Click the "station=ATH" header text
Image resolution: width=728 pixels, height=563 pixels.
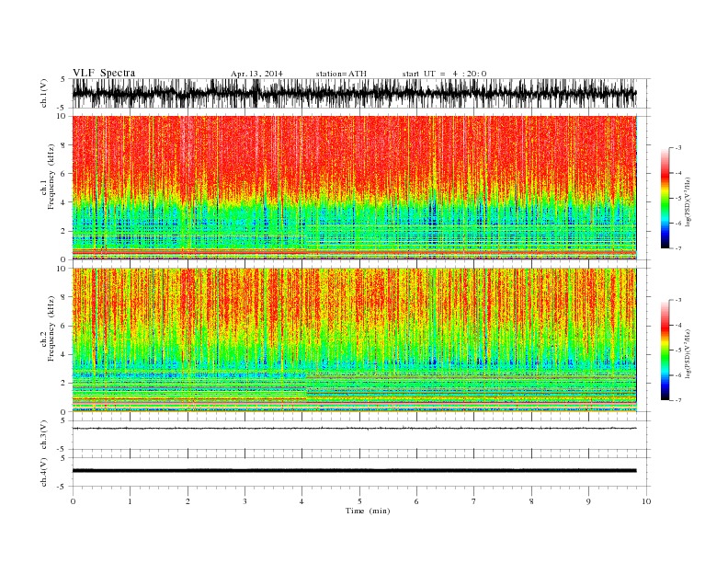click(341, 74)
